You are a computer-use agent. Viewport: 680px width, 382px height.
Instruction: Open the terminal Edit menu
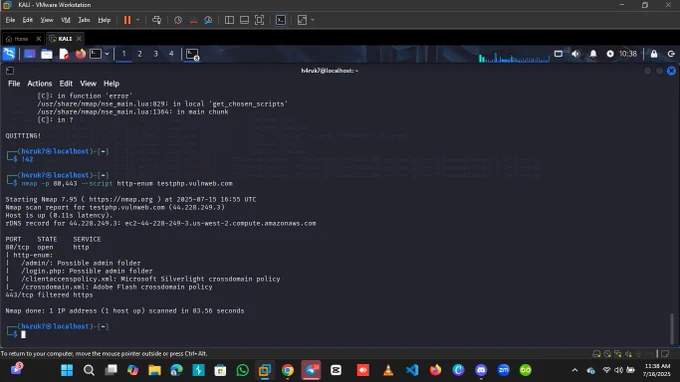[66, 83]
